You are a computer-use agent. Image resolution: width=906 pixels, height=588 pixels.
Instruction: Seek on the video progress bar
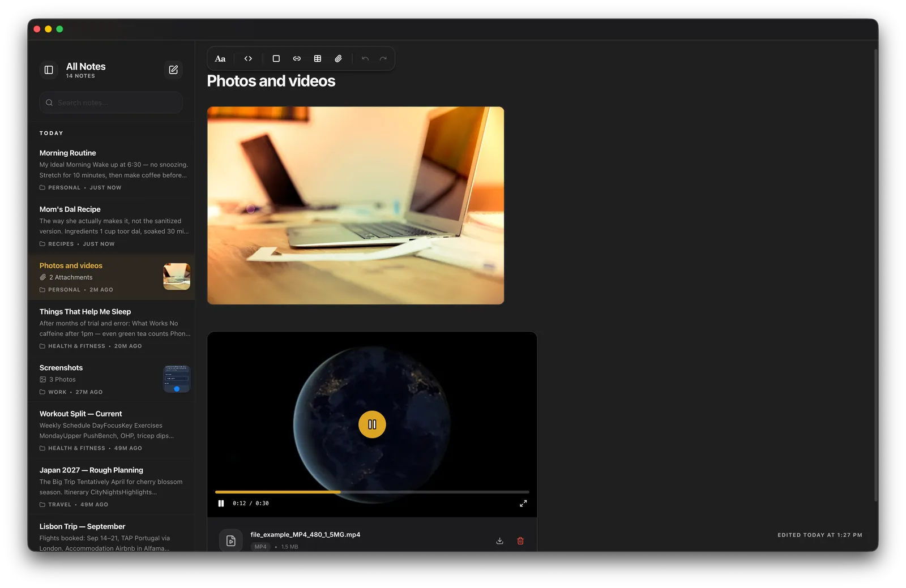(x=372, y=492)
